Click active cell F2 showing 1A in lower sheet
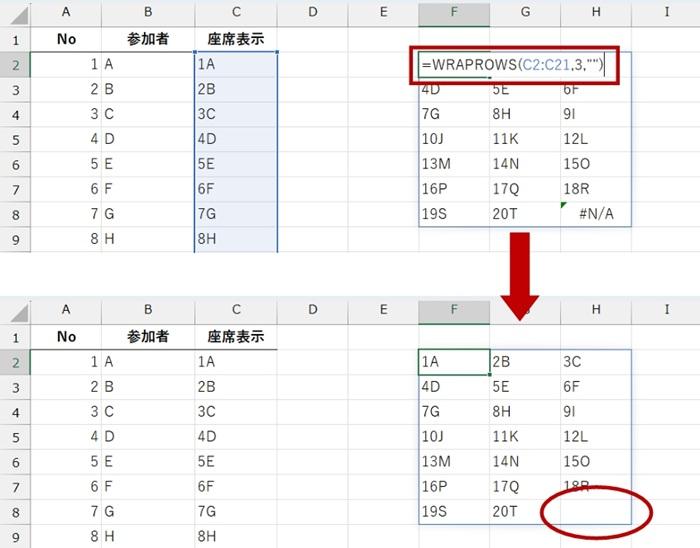 click(x=454, y=362)
